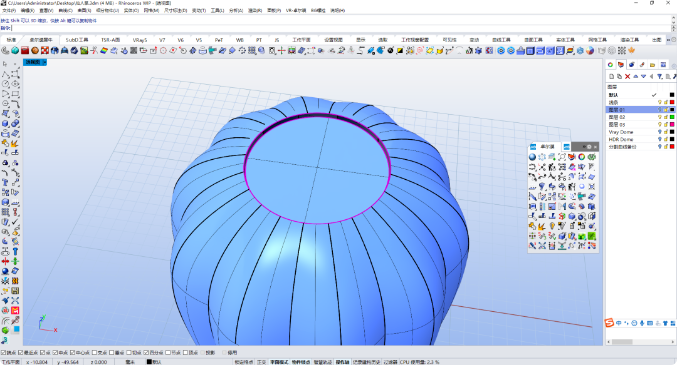Click the checkmark icon in left sidebar

(15, 222)
